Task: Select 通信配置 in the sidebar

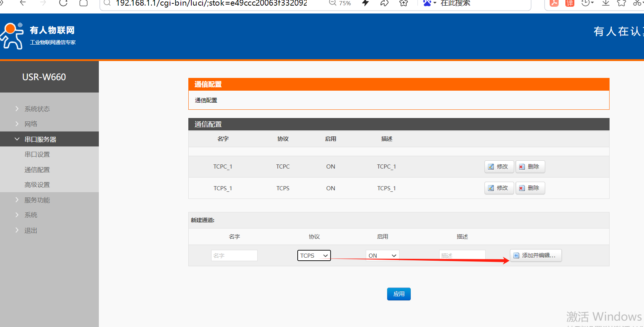Action: pyautogui.click(x=37, y=170)
